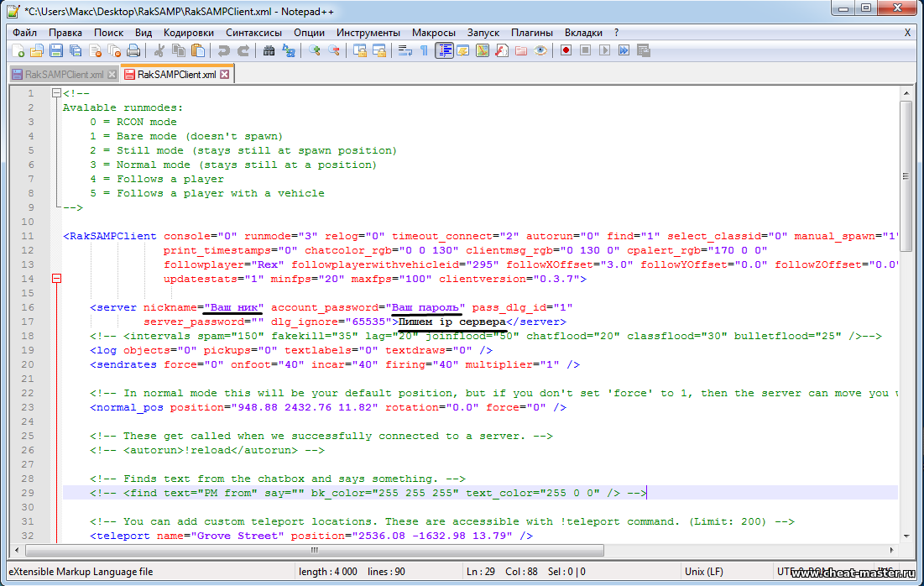Start macro recording with red dot icon
Viewport: 924px width, 586px height.
566,51
